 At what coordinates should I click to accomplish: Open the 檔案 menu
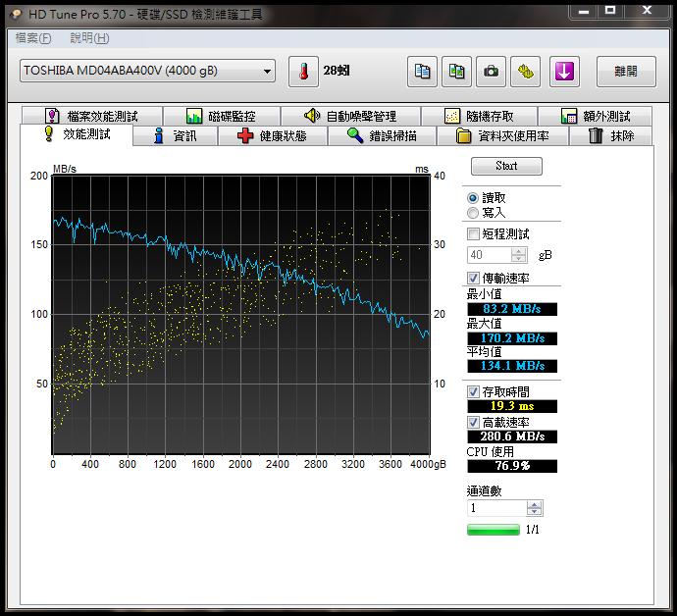click(32, 38)
